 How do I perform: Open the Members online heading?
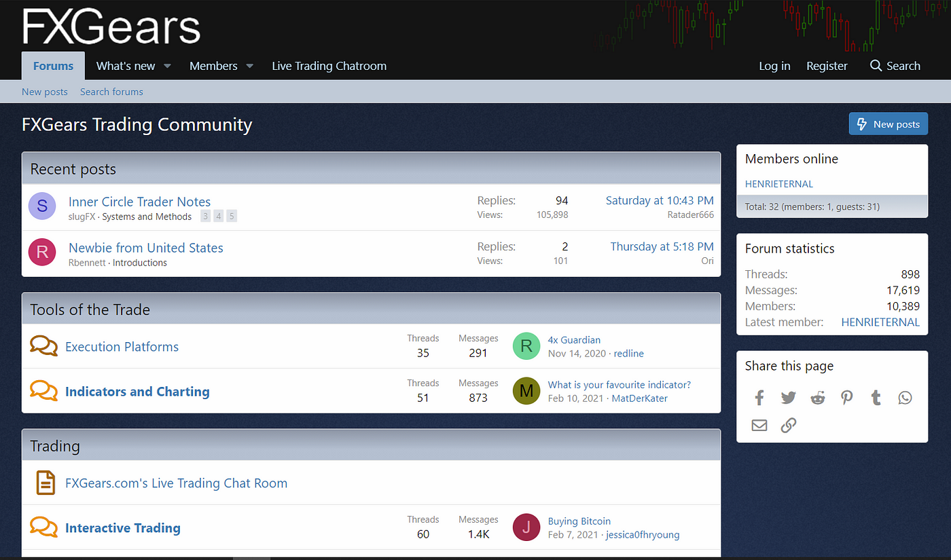[x=791, y=159]
